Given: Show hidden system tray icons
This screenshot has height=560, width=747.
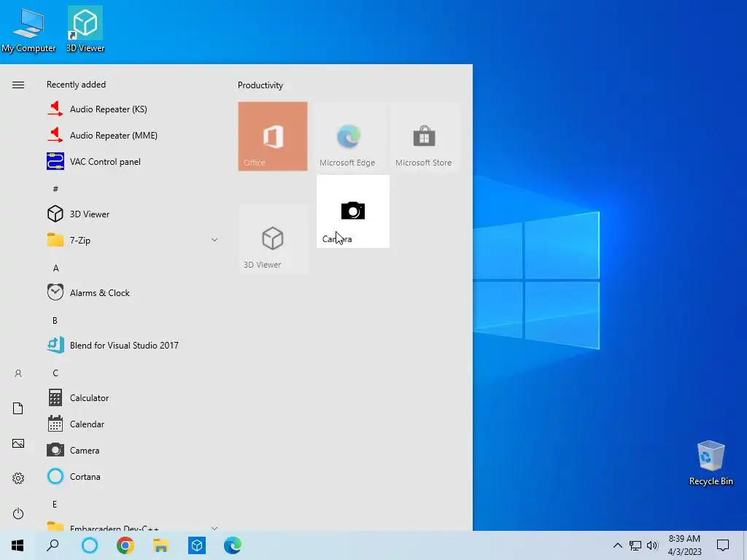Looking at the screenshot, I should [x=617, y=545].
